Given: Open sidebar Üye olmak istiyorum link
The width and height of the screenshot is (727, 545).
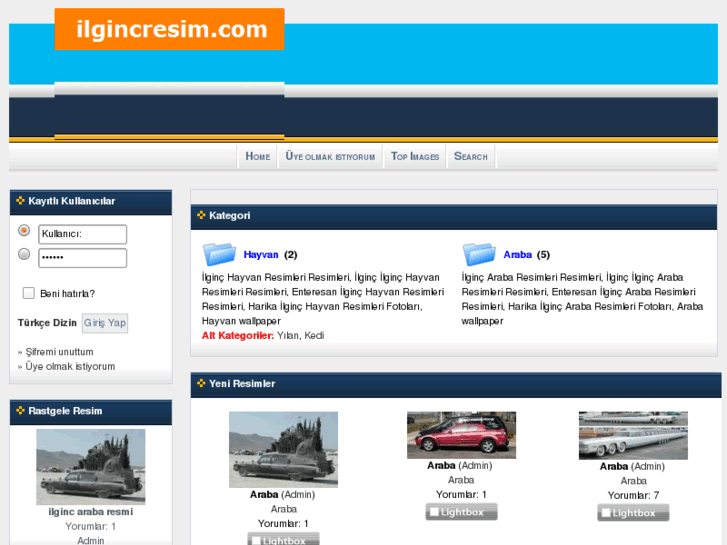Looking at the screenshot, I should (x=70, y=366).
